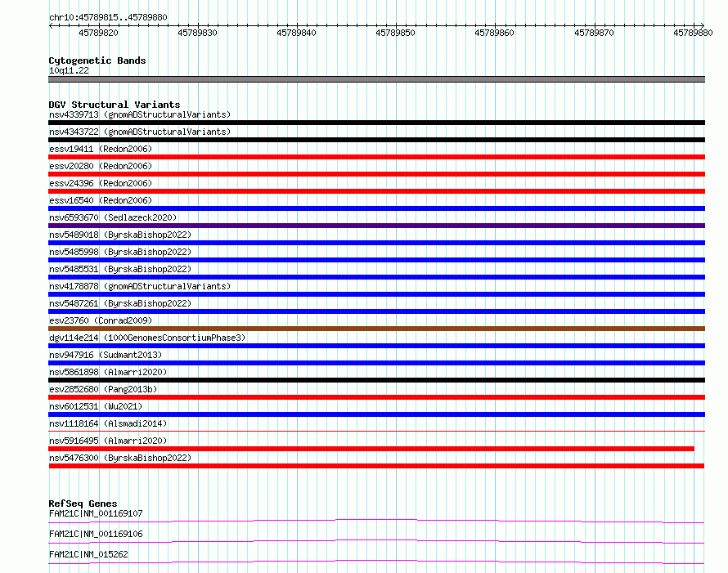Open gene FAM21C|NM_001169107 label
The width and height of the screenshot is (728, 573).
point(96,513)
